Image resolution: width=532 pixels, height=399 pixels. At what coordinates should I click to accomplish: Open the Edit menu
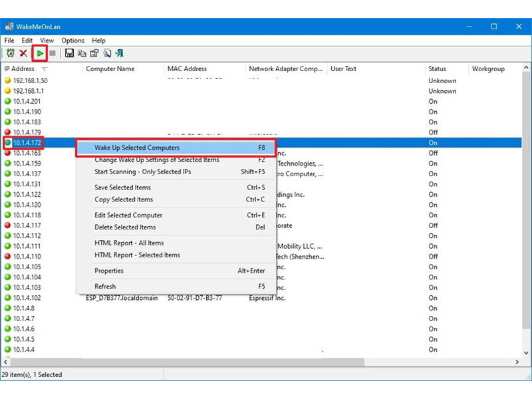tap(27, 41)
